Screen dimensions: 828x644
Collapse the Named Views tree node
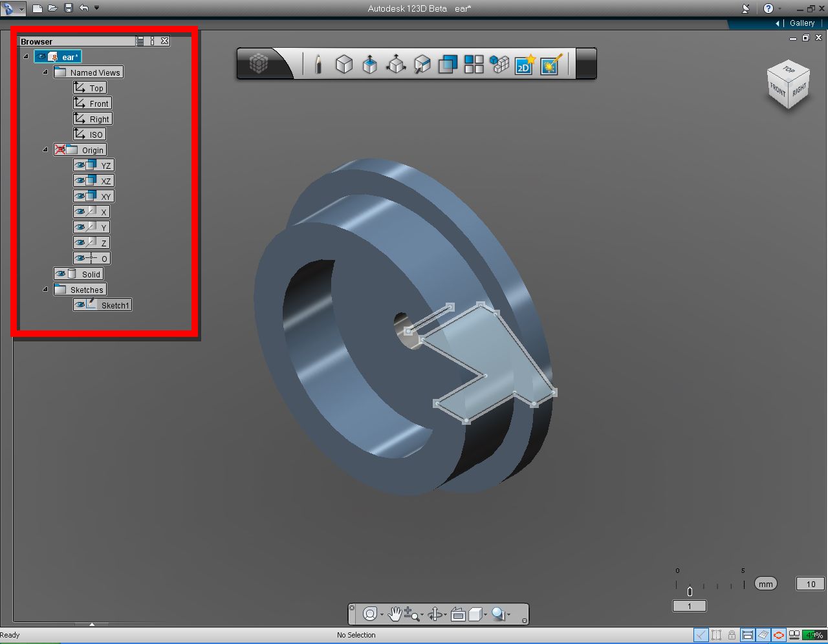click(x=45, y=72)
